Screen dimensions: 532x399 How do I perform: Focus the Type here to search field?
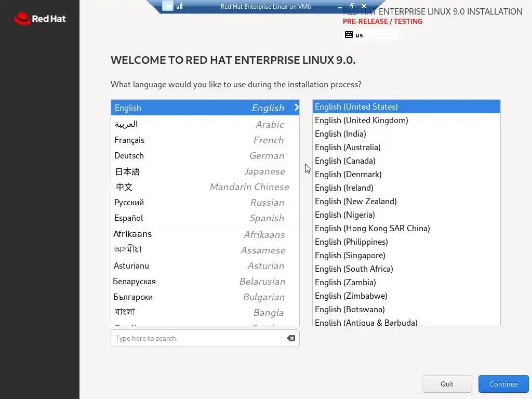coord(205,338)
